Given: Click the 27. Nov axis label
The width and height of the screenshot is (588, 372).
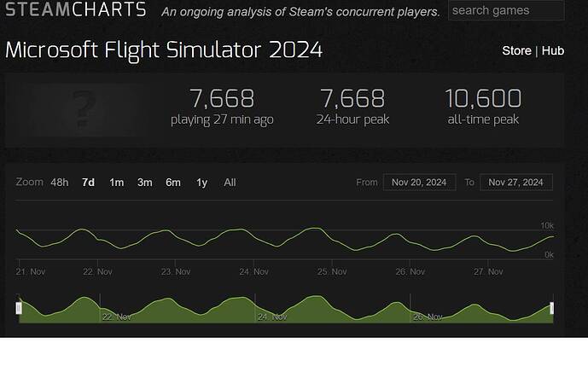Looking at the screenshot, I should point(488,271).
